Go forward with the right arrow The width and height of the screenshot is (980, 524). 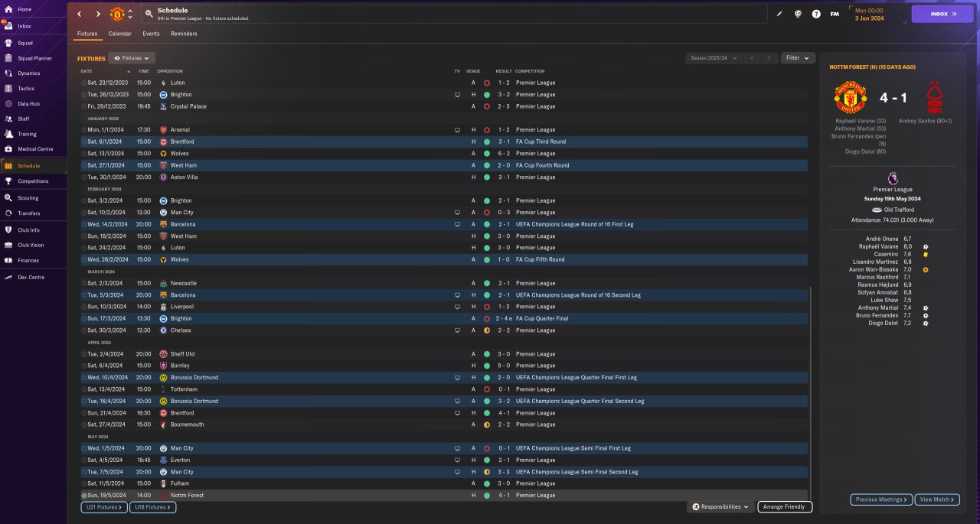(x=98, y=14)
